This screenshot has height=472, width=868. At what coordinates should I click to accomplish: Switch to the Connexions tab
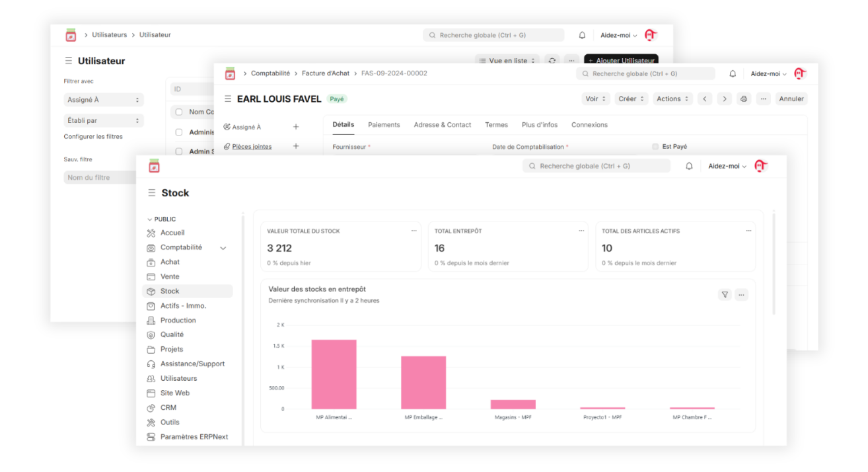tap(589, 124)
